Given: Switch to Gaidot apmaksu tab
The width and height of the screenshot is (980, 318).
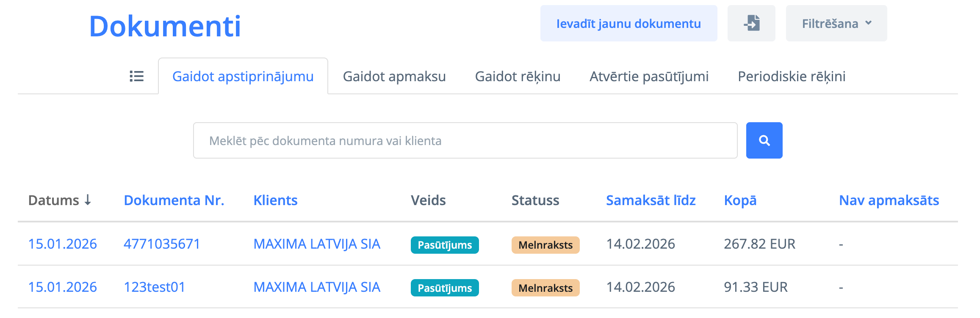Looking at the screenshot, I should point(394,77).
